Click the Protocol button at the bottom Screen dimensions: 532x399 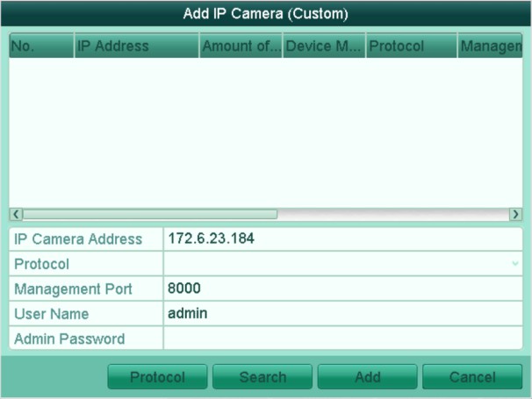(x=157, y=376)
